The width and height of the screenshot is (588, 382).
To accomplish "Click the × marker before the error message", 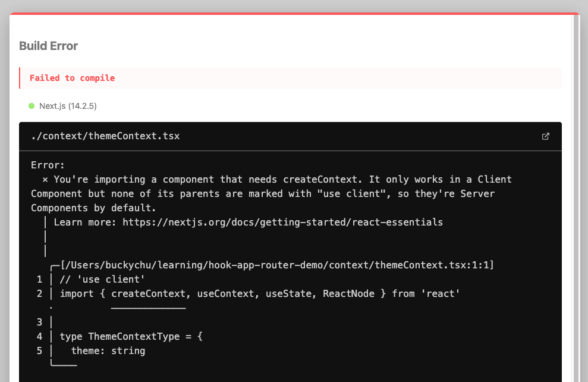I will [x=45, y=179].
